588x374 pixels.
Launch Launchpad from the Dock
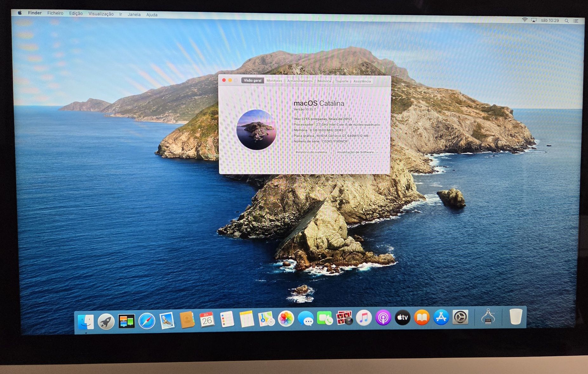[x=106, y=322]
